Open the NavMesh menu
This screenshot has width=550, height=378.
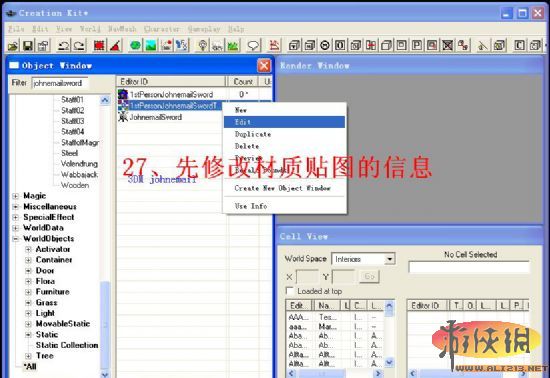[122, 29]
